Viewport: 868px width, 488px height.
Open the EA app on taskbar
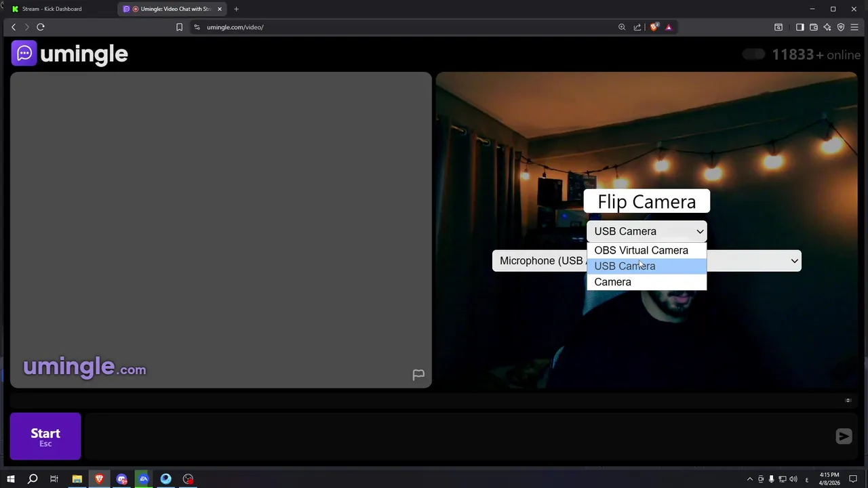point(144,479)
